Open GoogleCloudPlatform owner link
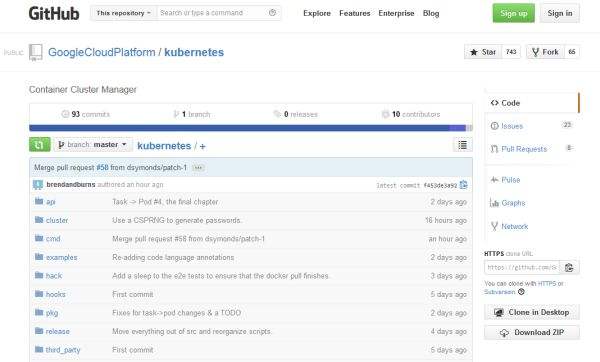The height and width of the screenshot is (362, 600). [102, 52]
